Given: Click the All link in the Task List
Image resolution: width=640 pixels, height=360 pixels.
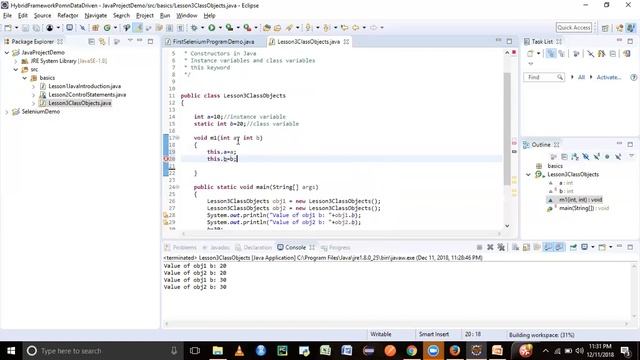Looking at the screenshot, I should (x=581, y=77).
